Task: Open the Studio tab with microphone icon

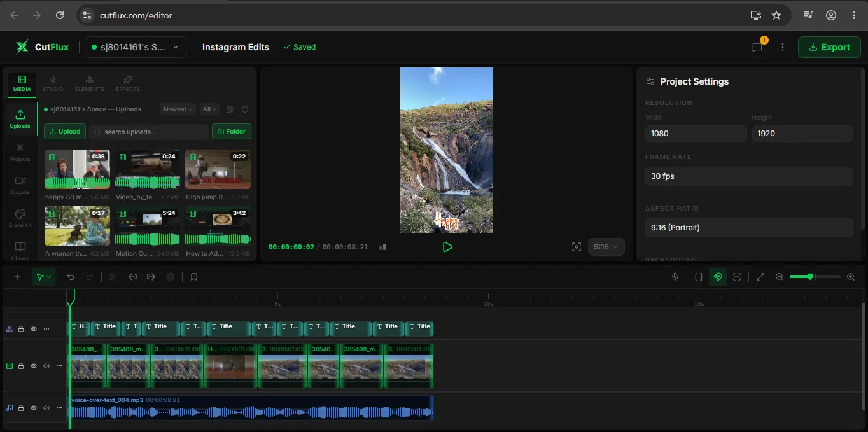Action: 53,83
